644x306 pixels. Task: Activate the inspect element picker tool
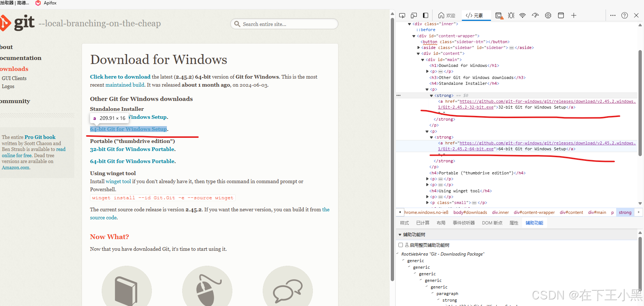tap(402, 15)
